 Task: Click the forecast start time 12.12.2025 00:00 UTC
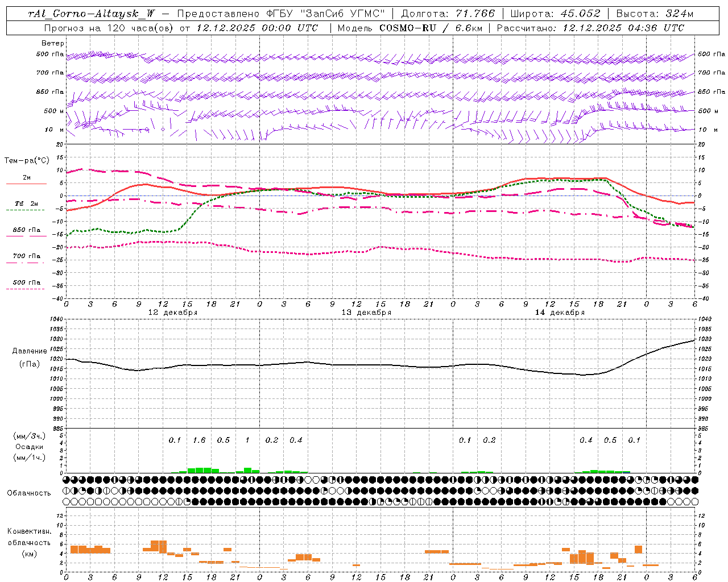click(x=257, y=28)
